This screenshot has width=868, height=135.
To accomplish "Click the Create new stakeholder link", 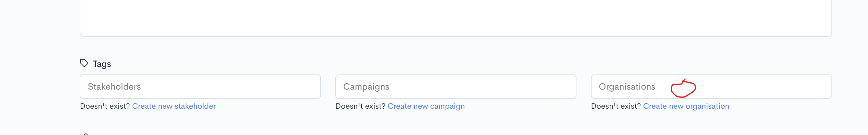I will coord(174,106).
